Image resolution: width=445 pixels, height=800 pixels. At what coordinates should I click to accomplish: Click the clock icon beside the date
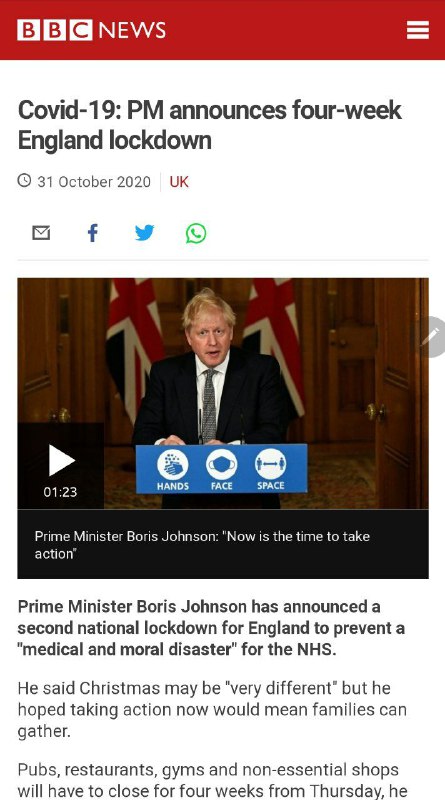coord(24,181)
